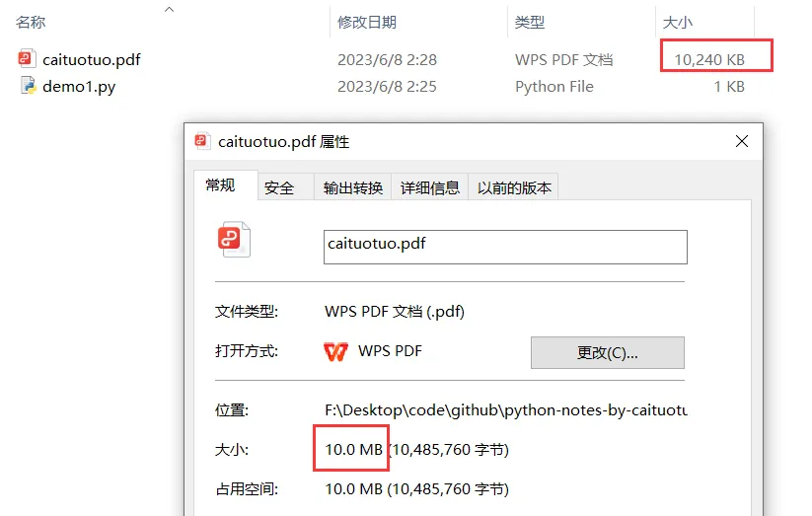The height and width of the screenshot is (516, 812).
Task: Sort files by 类型 column header
Action: (x=529, y=23)
